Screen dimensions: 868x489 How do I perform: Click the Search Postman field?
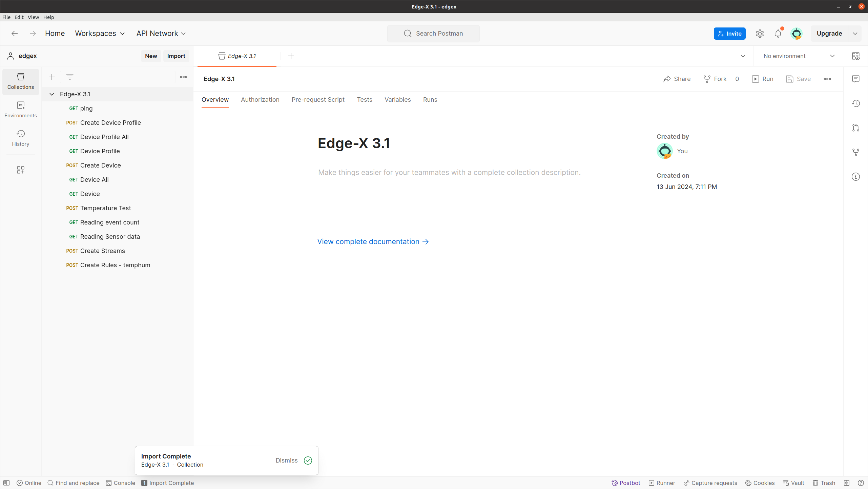pyautogui.click(x=433, y=34)
